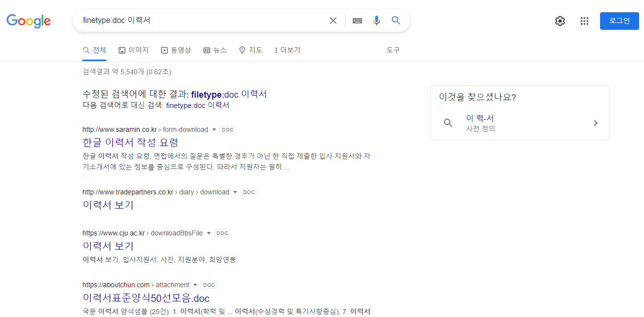
Task: Open settings gear icon
Action: coord(560,21)
